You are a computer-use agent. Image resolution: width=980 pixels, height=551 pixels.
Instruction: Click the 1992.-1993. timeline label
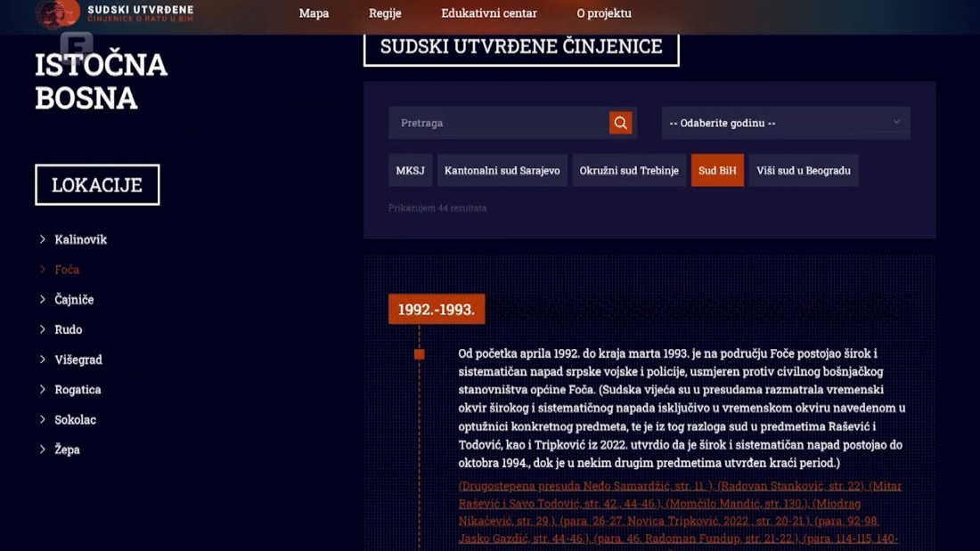click(x=437, y=309)
